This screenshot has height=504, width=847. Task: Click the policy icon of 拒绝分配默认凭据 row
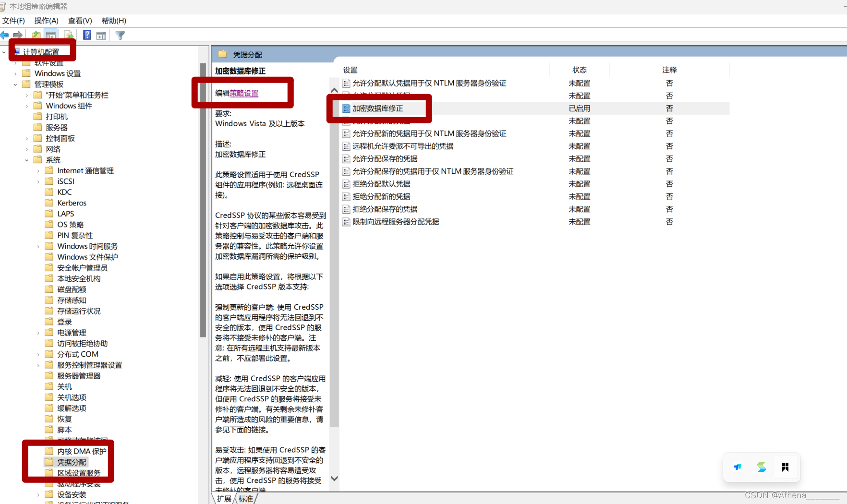[x=346, y=184]
